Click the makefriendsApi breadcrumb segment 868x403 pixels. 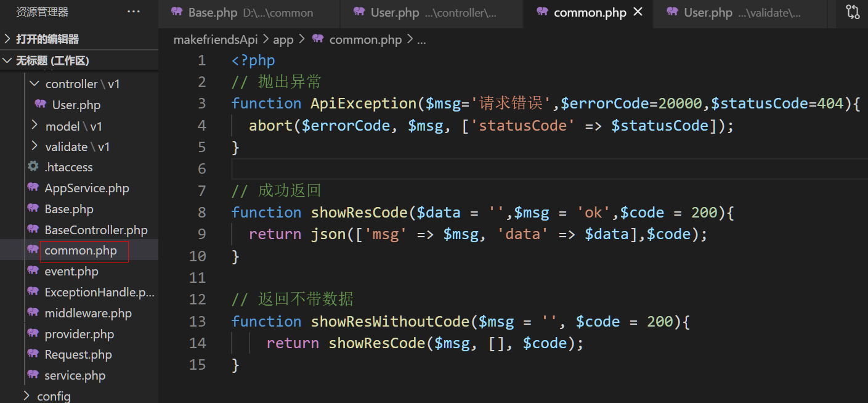tap(216, 39)
